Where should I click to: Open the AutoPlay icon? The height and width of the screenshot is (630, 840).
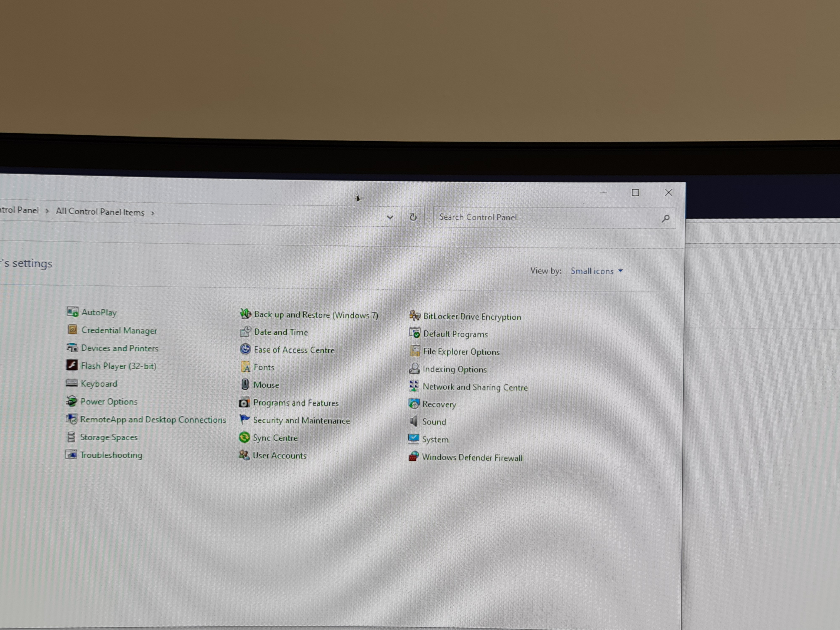[72, 312]
